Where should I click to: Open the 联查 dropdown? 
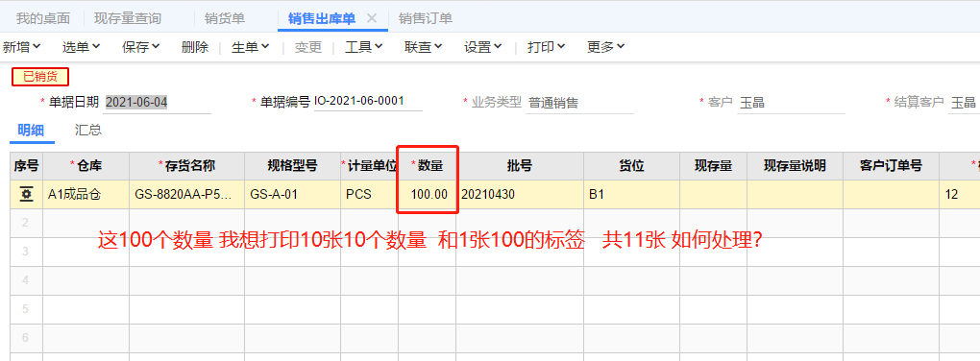click(x=423, y=47)
